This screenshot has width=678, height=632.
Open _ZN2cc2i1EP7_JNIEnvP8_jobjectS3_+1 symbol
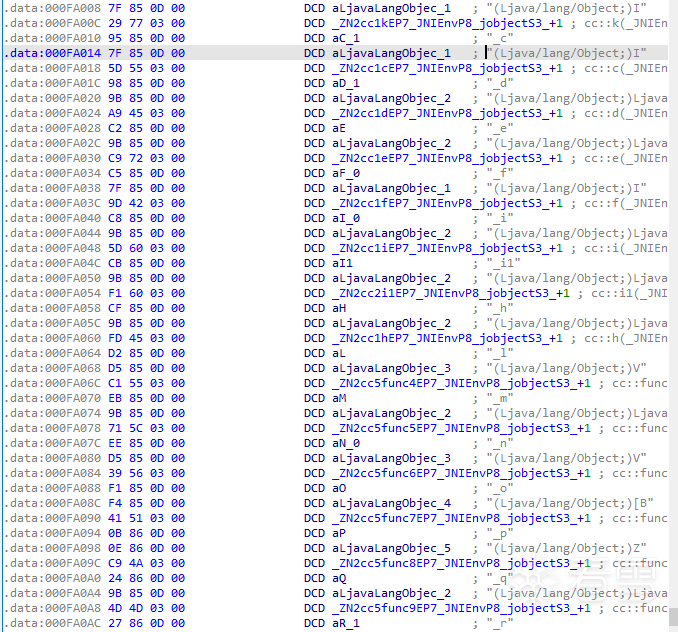pyautogui.click(x=451, y=293)
